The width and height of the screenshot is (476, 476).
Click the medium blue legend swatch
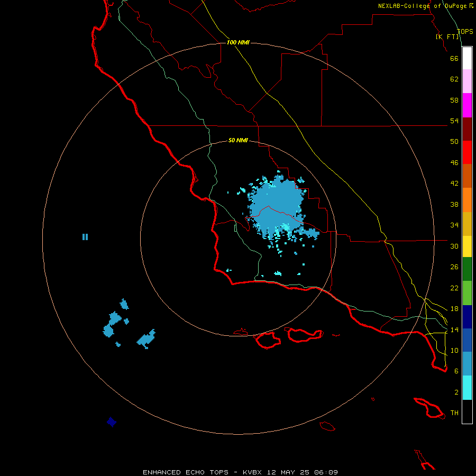tap(467, 340)
